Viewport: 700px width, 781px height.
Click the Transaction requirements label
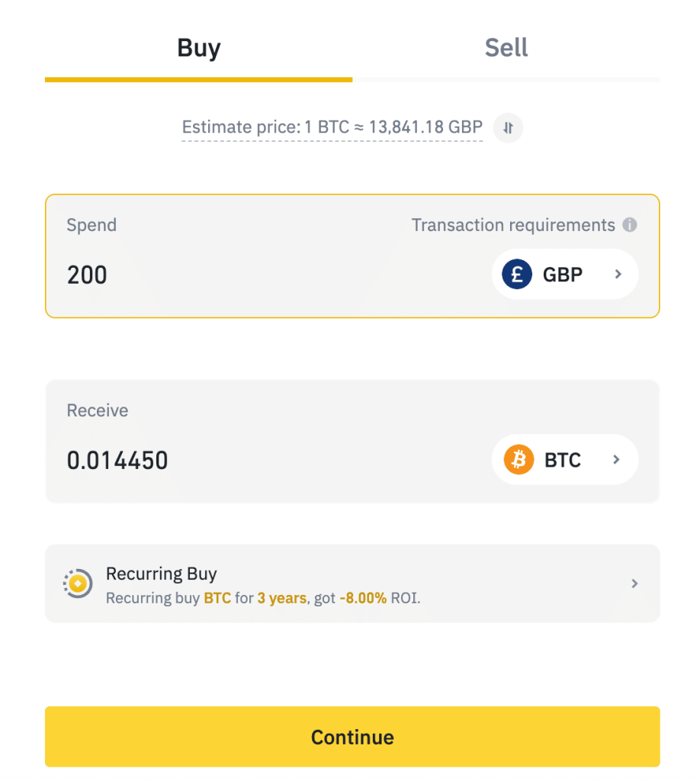[513, 225]
